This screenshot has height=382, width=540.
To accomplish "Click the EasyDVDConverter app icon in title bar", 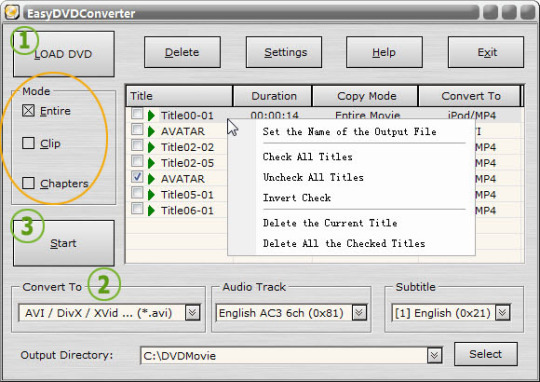I will pyautogui.click(x=12, y=12).
